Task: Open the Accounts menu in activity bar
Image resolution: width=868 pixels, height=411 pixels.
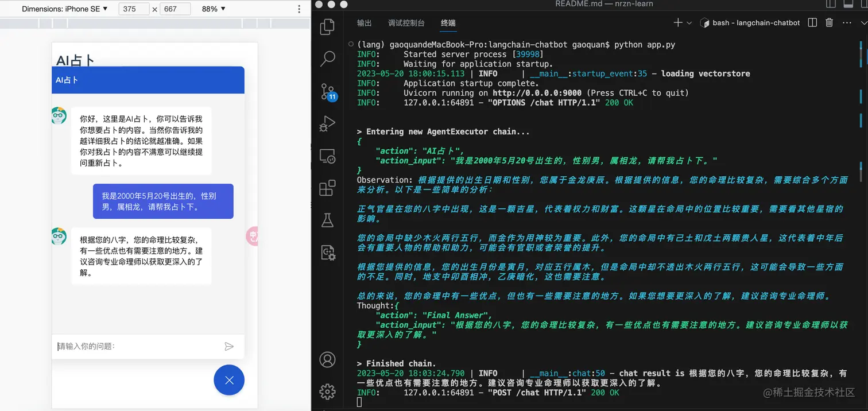Action: click(327, 360)
